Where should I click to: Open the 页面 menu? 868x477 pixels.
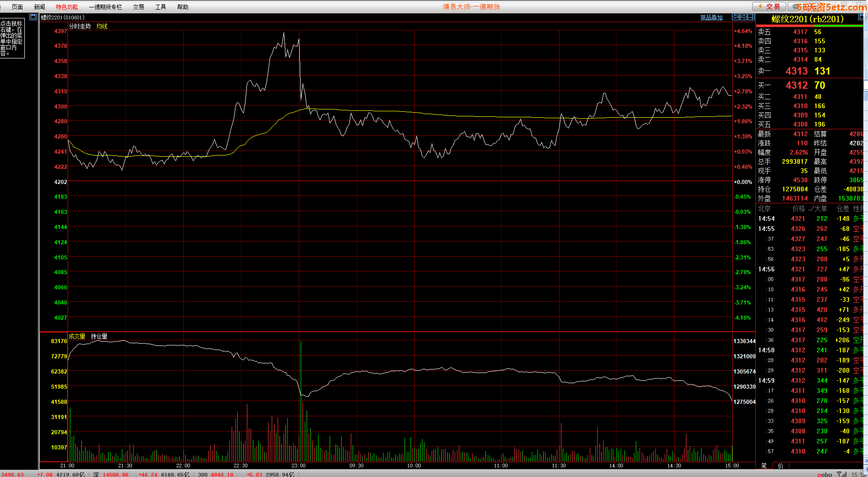click(x=17, y=7)
